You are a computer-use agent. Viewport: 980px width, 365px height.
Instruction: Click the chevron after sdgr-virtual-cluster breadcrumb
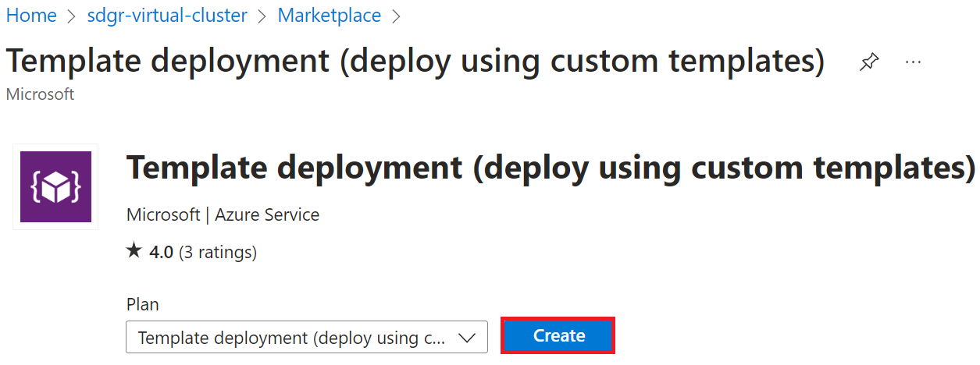pos(262,16)
